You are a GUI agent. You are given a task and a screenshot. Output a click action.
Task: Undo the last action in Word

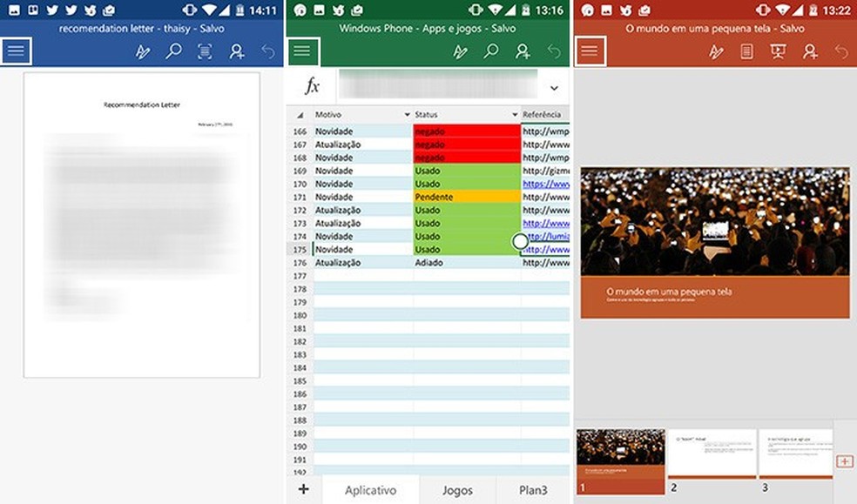[x=268, y=52]
